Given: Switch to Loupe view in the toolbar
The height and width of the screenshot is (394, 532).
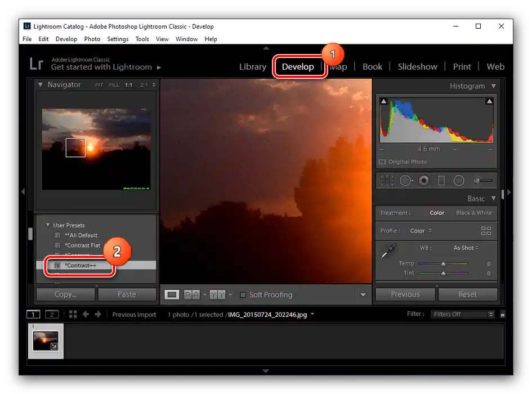Looking at the screenshot, I should pos(172,294).
